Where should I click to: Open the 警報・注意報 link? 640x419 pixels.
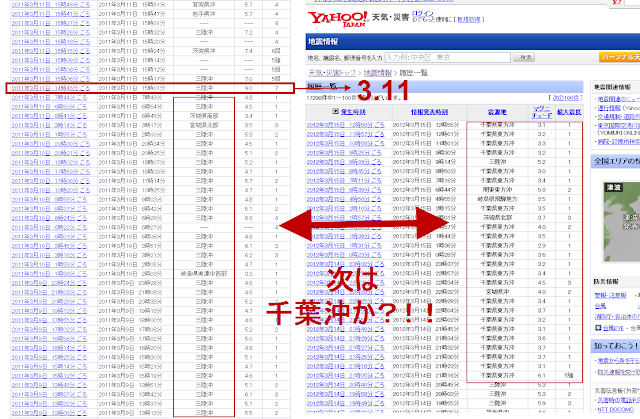point(610,295)
